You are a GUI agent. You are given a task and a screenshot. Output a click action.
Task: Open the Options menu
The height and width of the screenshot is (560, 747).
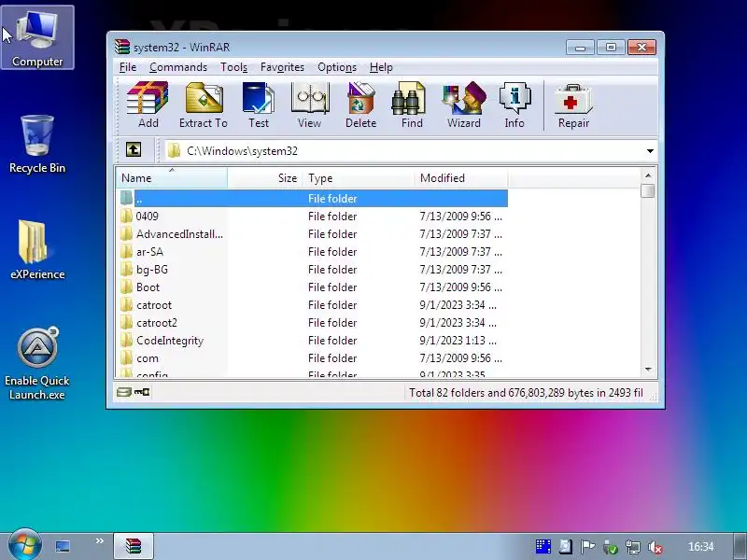coord(337,67)
